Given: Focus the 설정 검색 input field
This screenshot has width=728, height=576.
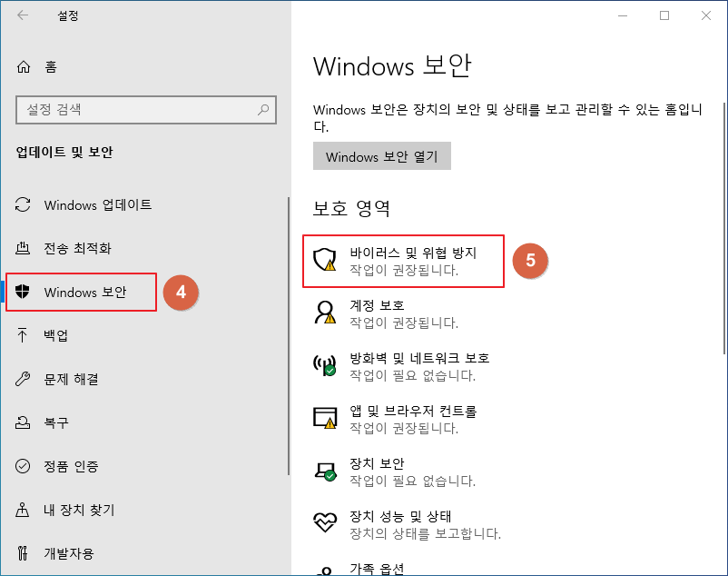Looking at the screenshot, I should [146, 110].
